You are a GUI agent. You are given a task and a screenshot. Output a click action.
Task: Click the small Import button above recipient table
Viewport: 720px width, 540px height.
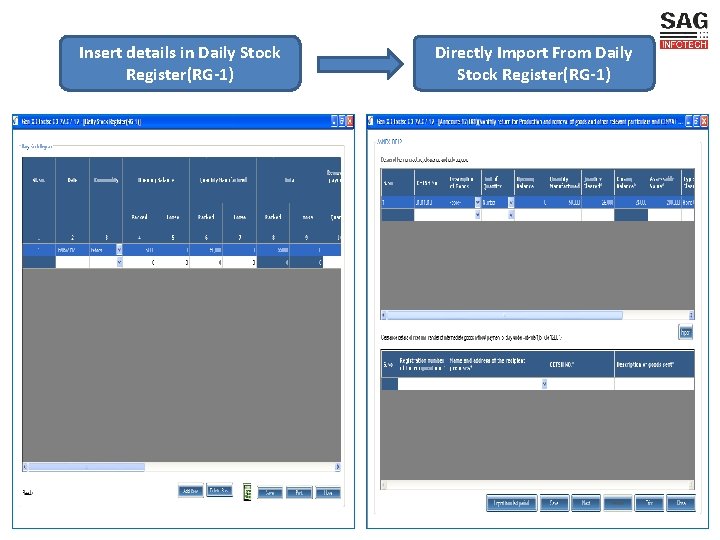[x=685, y=332]
